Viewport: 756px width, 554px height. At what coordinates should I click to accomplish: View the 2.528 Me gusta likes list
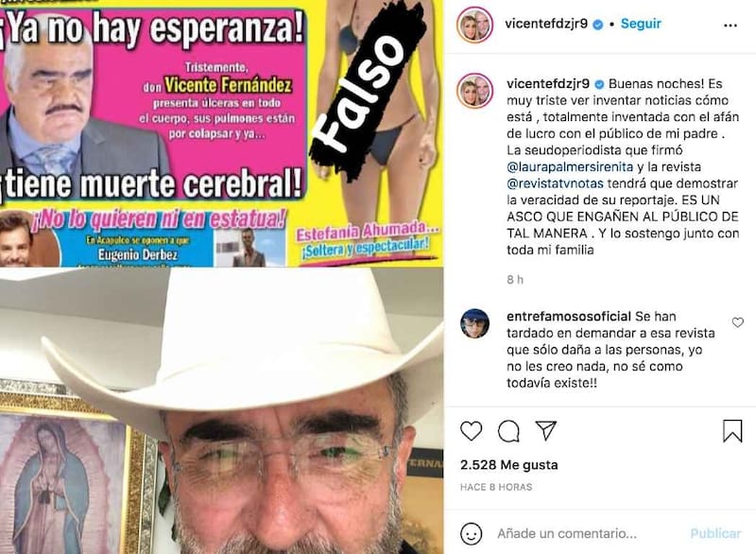[509, 465]
